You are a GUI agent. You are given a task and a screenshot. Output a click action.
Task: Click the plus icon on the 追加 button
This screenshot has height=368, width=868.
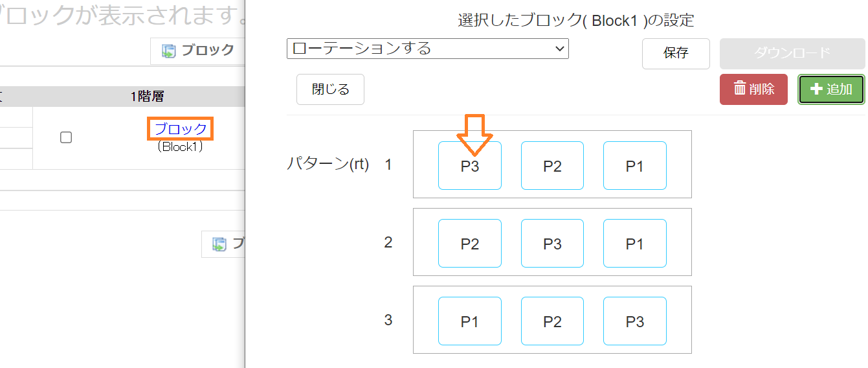click(816, 89)
